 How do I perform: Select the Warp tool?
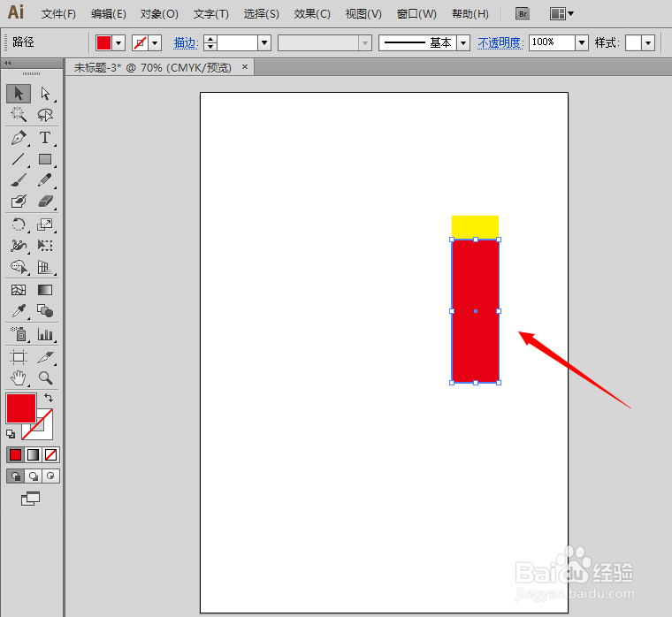19,246
